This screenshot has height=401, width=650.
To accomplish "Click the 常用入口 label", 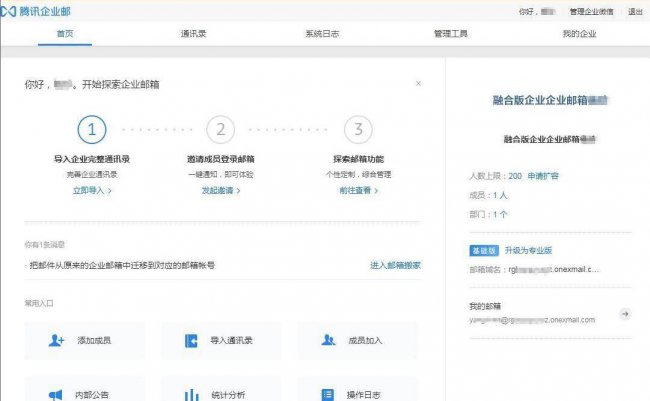I will click(x=39, y=303).
